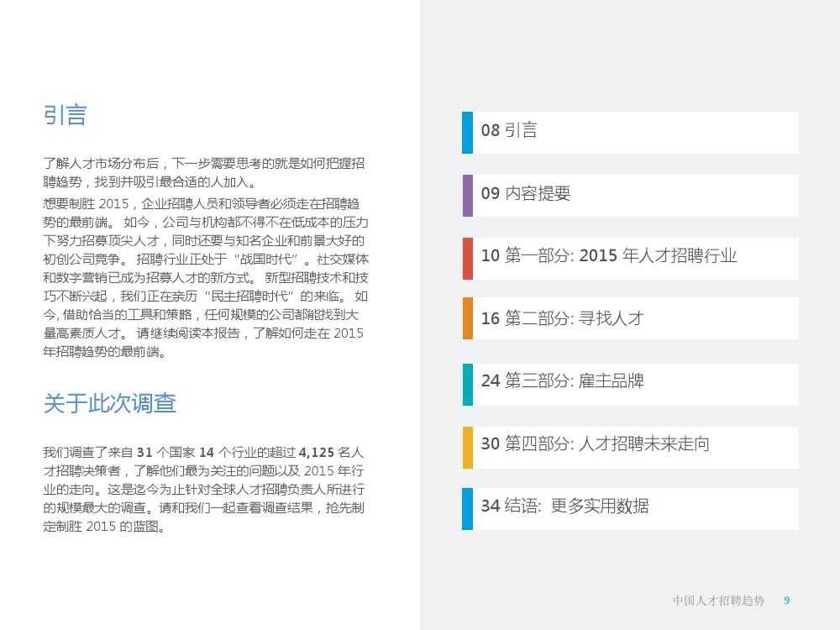Click the footer text 中国人才招聘趋势
The height and width of the screenshot is (630, 840).
[x=718, y=601]
